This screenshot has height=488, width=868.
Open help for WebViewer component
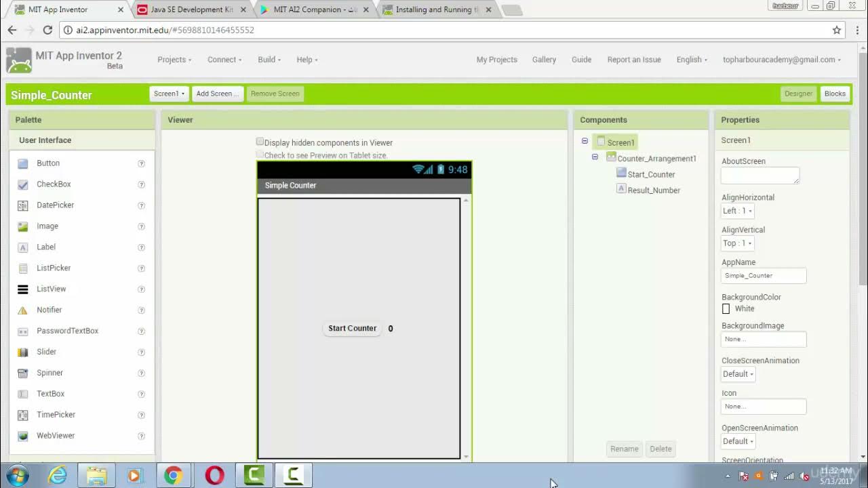[x=142, y=436]
